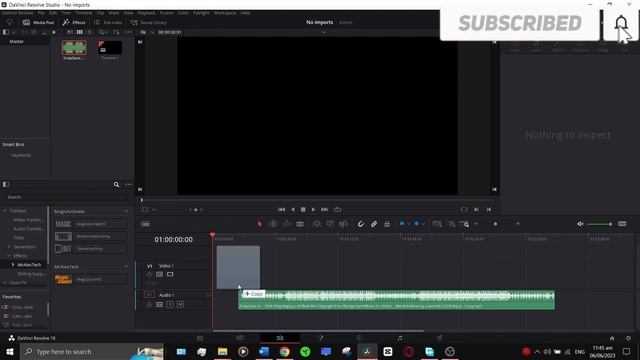Click the Windows taskbar search box
The image size is (640, 360).
point(92,351)
